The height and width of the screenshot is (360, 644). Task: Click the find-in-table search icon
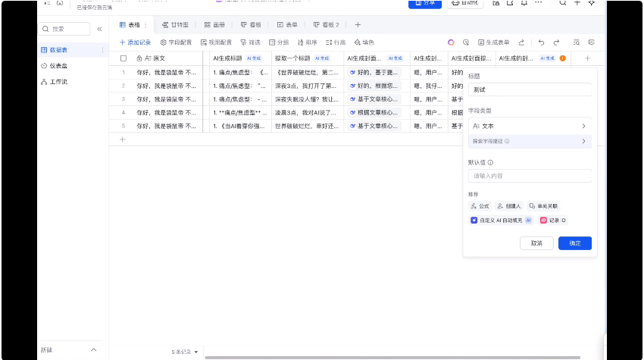pyautogui.click(x=577, y=42)
